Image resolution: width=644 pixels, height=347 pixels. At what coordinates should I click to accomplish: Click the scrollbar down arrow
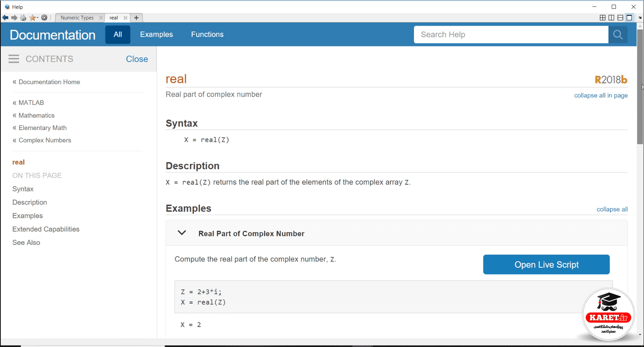[x=640, y=335]
